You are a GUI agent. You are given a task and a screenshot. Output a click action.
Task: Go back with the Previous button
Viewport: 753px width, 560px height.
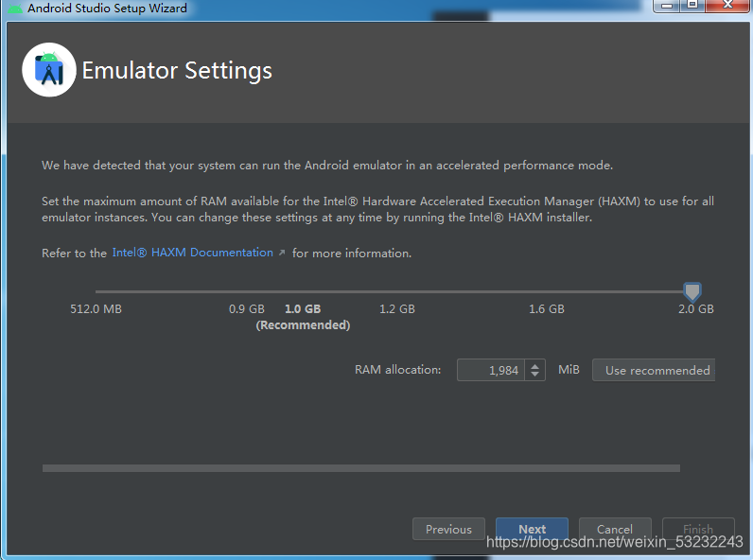coord(448,529)
